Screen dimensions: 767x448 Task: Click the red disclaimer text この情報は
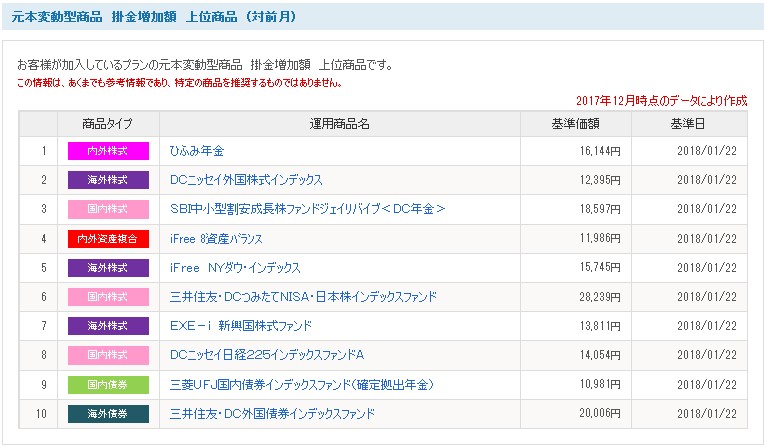[x=180, y=83]
